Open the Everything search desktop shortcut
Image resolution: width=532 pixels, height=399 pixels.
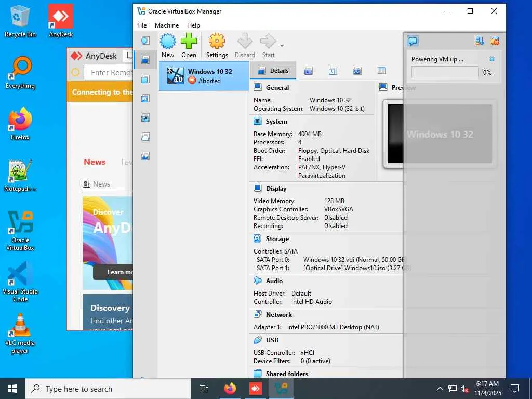point(20,73)
